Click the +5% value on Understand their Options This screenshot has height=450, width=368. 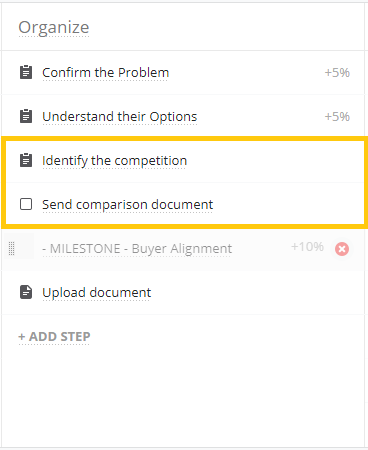click(x=337, y=116)
